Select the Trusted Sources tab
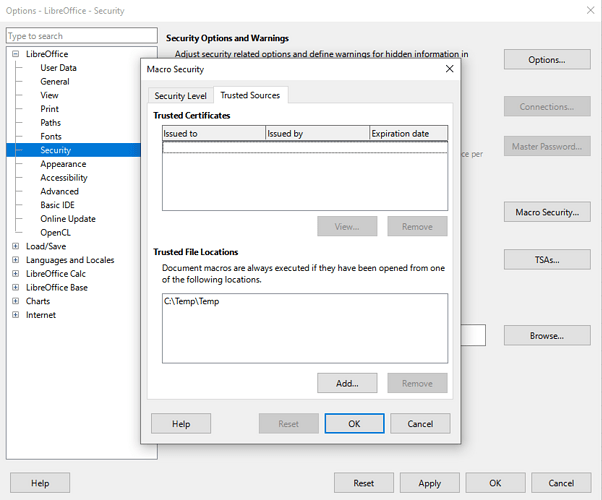 (x=250, y=96)
